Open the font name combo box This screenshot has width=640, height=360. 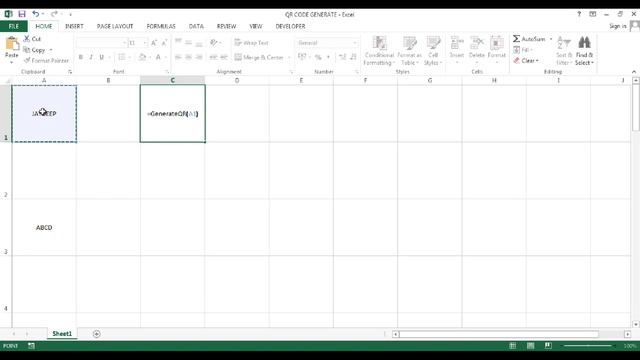[102, 43]
